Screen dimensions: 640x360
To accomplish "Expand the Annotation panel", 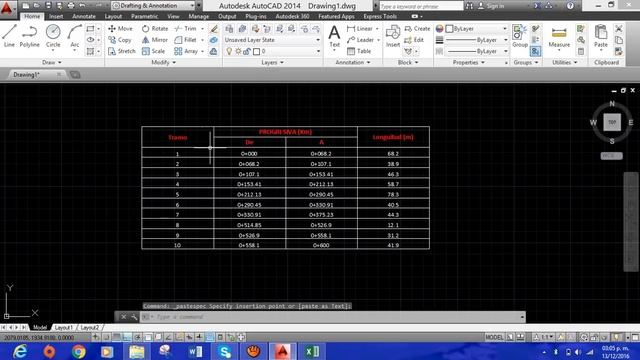I will tap(353, 62).
